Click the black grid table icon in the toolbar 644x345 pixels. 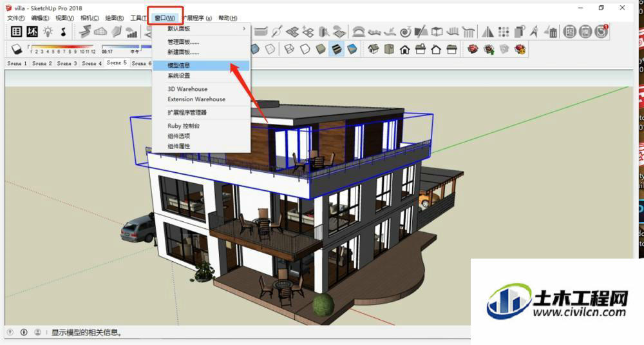tap(17, 31)
